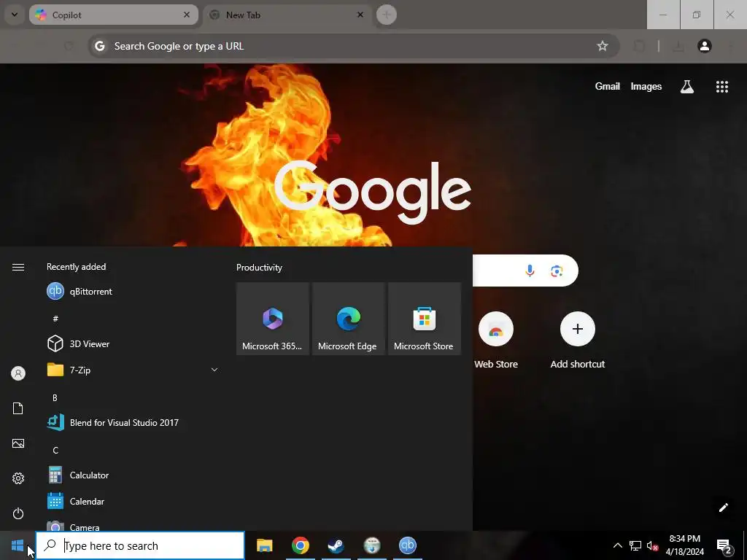Open qBittorrent from Recently added list
The image size is (747, 560).
(133, 292)
